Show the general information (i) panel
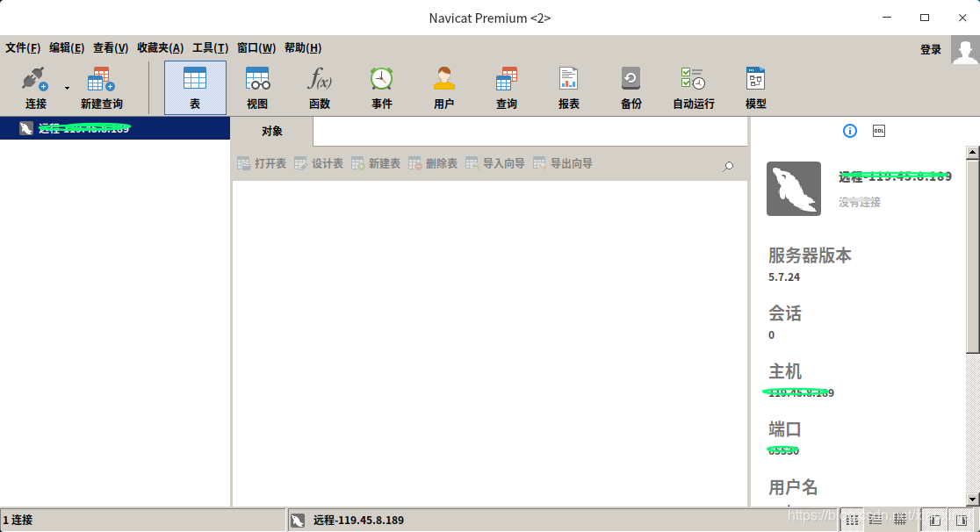 [x=849, y=131]
